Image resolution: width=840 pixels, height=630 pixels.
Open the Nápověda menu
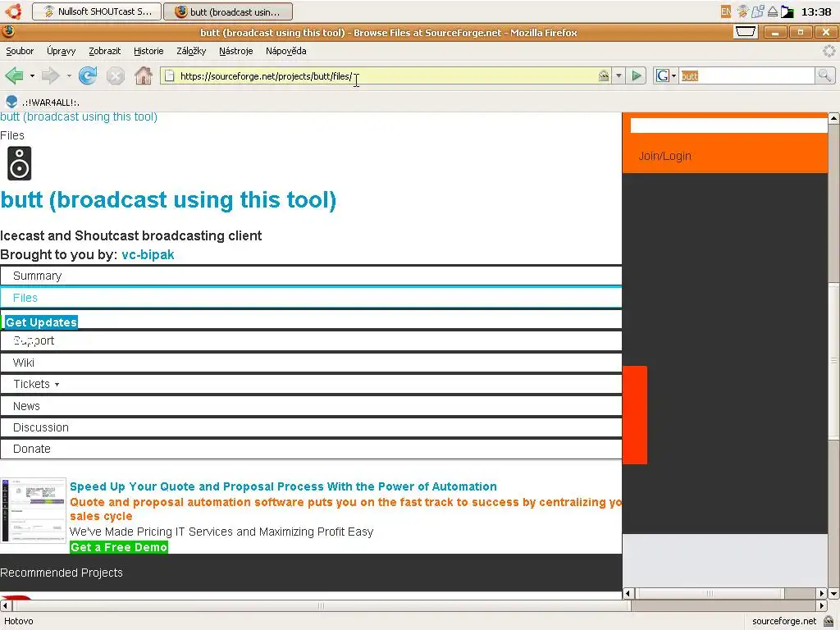pos(286,51)
